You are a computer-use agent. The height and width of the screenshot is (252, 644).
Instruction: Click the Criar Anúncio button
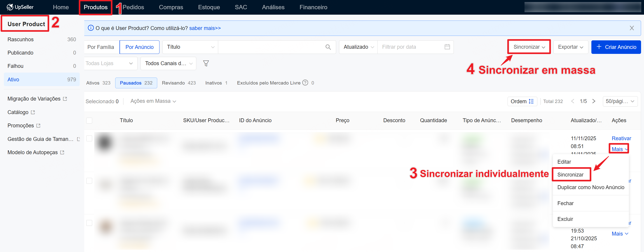[616, 47]
